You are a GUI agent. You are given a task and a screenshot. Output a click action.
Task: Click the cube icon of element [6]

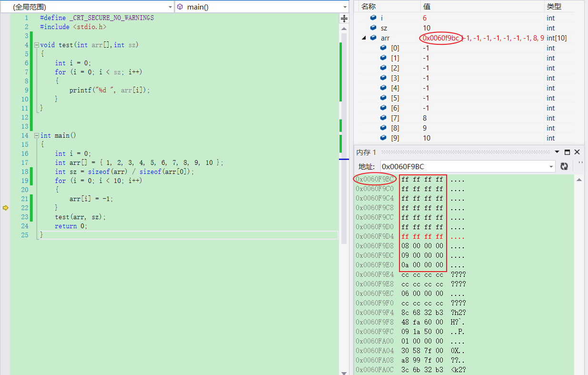pos(383,108)
